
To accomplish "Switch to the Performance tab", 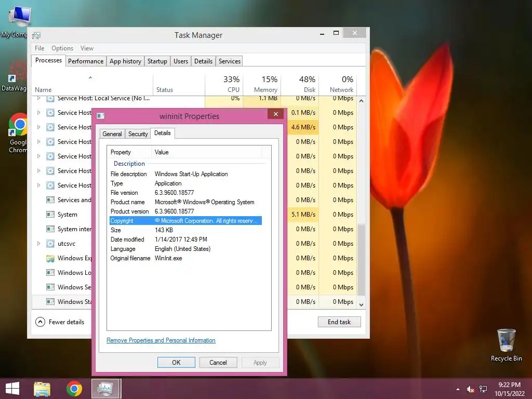I will [86, 61].
